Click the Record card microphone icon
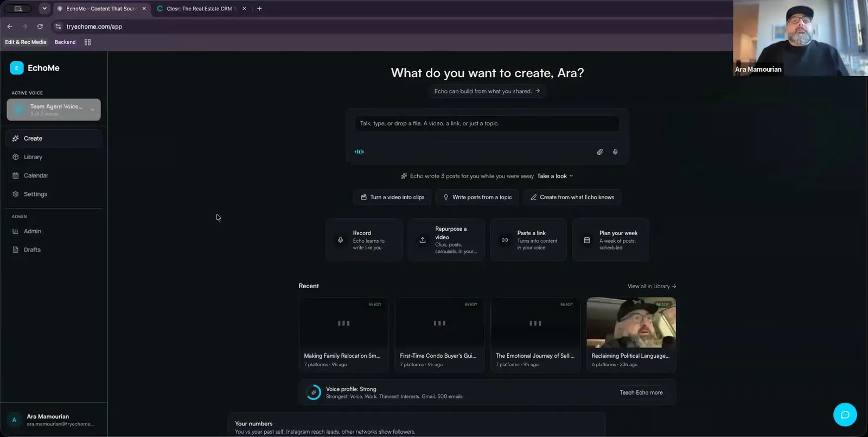 340,240
